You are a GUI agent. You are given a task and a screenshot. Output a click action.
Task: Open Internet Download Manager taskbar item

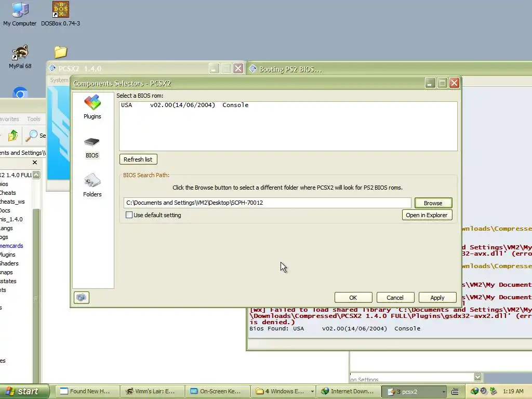pyautogui.click(x=348, y=391)
